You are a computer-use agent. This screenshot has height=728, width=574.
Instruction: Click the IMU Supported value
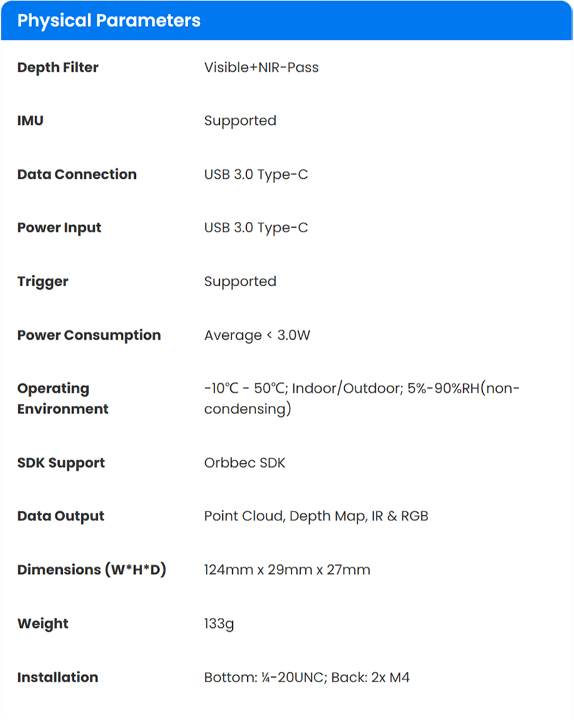[x=240, y=121]
